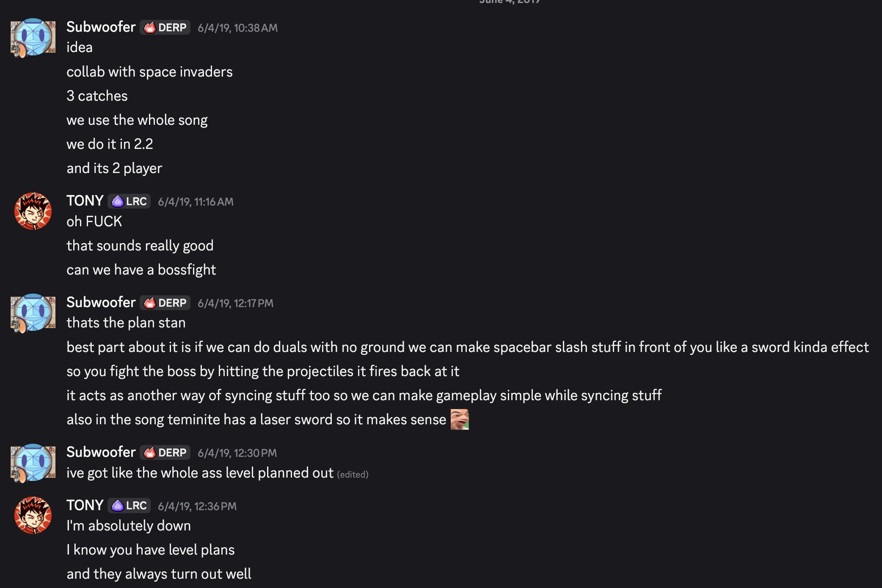Image resolution: width=882 pixels, height=588 pixels.
Task: Click the message "collab with space invaders"
Action: point(149,72)
